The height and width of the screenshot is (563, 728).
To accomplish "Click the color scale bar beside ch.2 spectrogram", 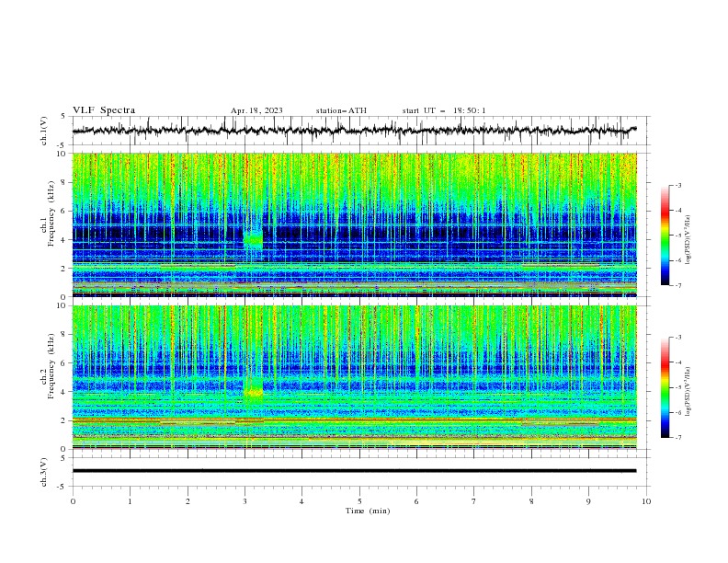I will point(665,387).
